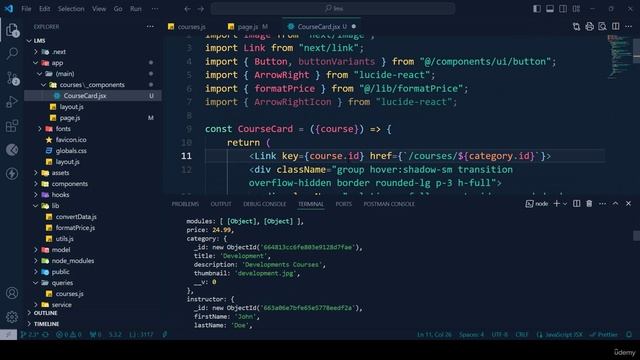Viewport: 640px width, 360px height.
Task: Click the remote window indicator in status bar
Action: point(8,335)
